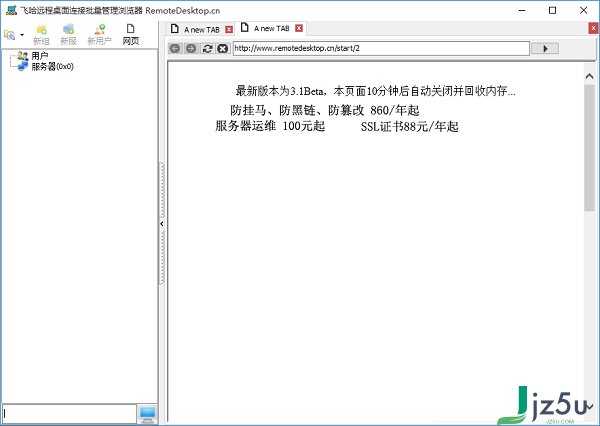
Task: Minimize the RemoteDesktop.cn window
Action: pyautogui.click(x=522, y=10)
